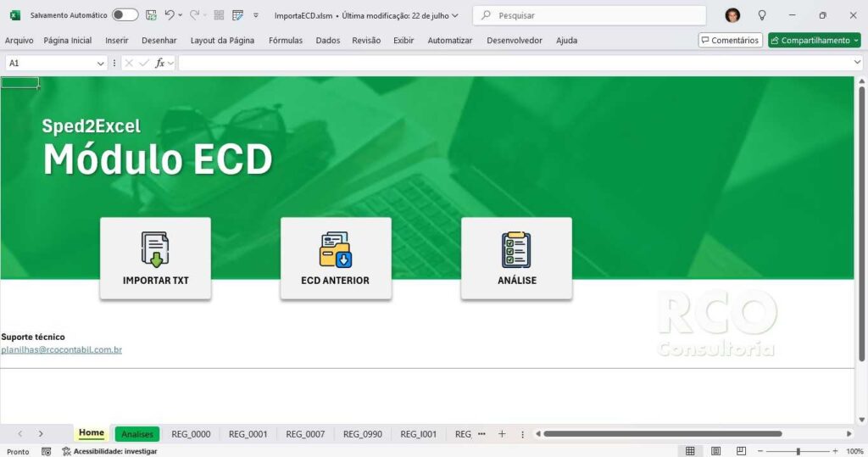Click the ECD ANTERIOR button
Screen dimensions: 868x457
point(336,259)
